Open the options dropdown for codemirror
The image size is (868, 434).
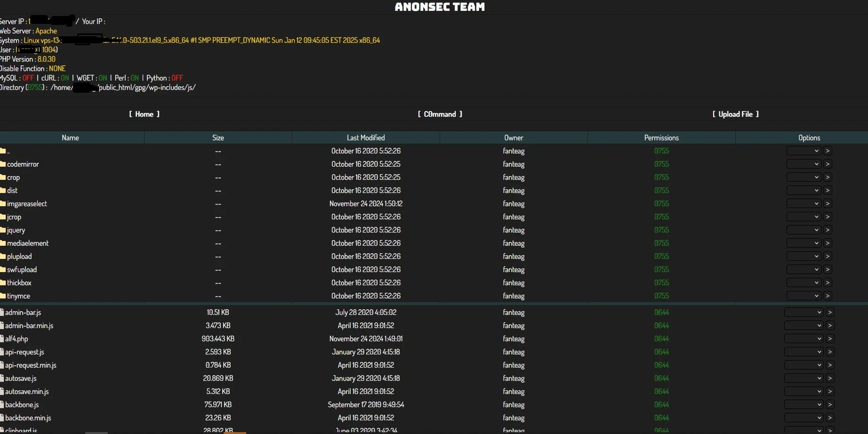click(803, 164)
